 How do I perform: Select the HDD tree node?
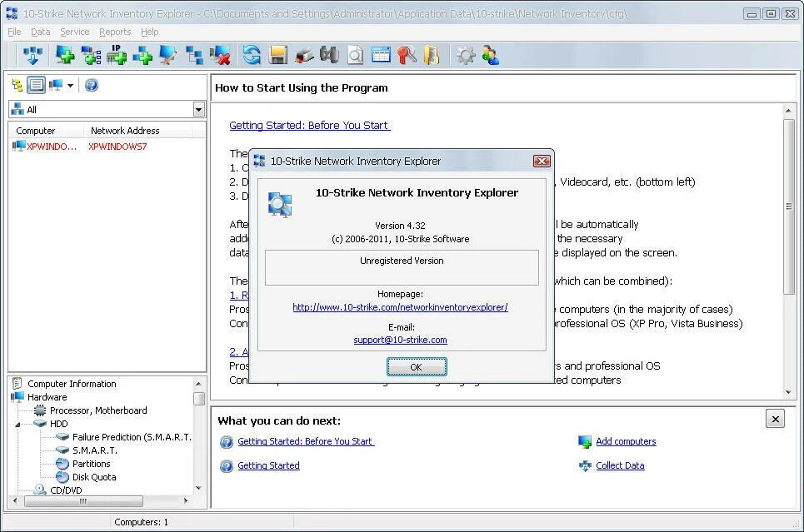[58, 424]
